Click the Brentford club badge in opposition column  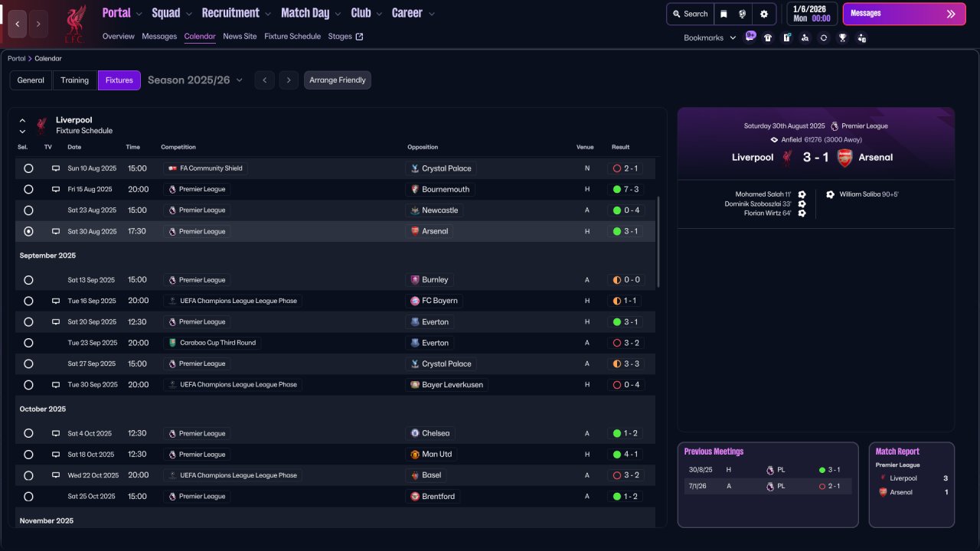(x=415, y=497)
